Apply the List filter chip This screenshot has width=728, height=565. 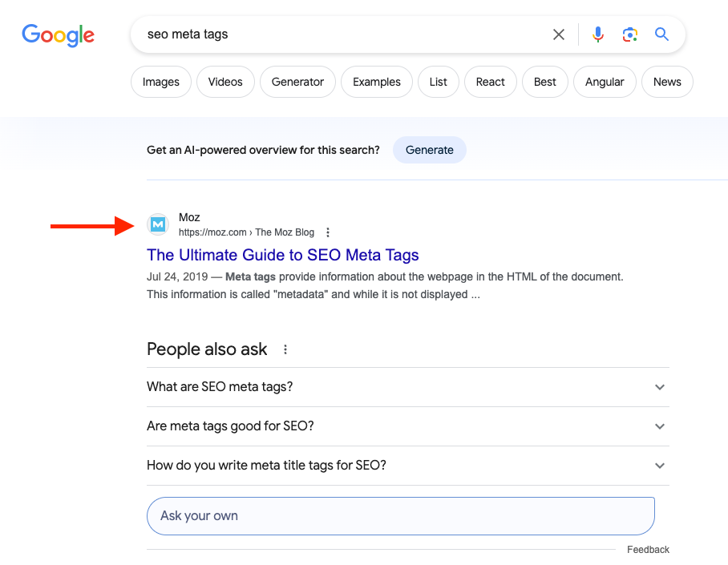tap(439, 82)
